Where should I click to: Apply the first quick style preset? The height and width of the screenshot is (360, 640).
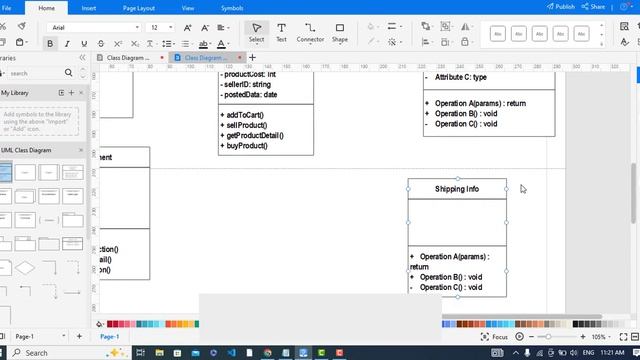pos(498,34)
